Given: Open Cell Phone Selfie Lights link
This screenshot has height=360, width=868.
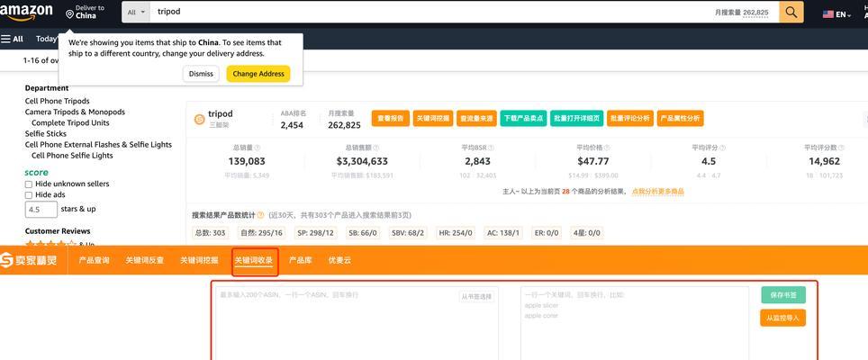Looking at the screenshot, I should point(72,156).
